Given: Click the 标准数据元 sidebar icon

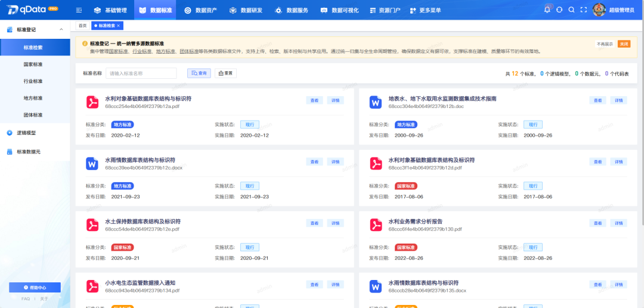Looking at the screenshot, I should (10, 152).
